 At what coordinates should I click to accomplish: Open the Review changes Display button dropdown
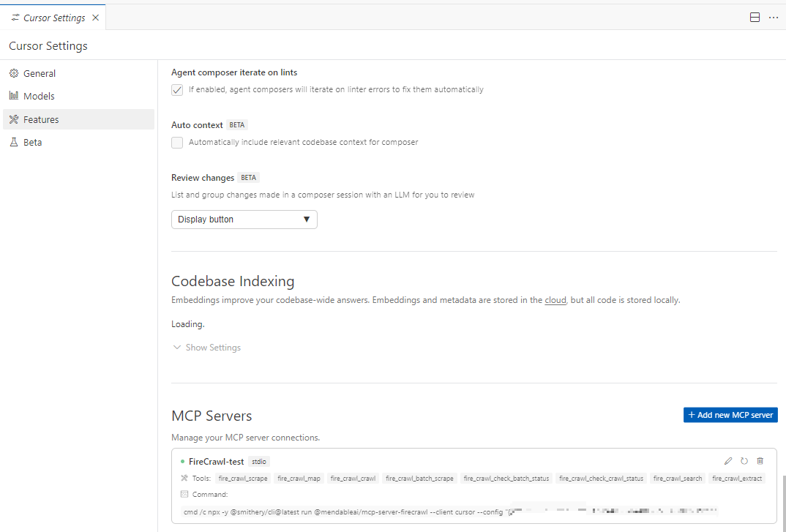click(244, 219)
